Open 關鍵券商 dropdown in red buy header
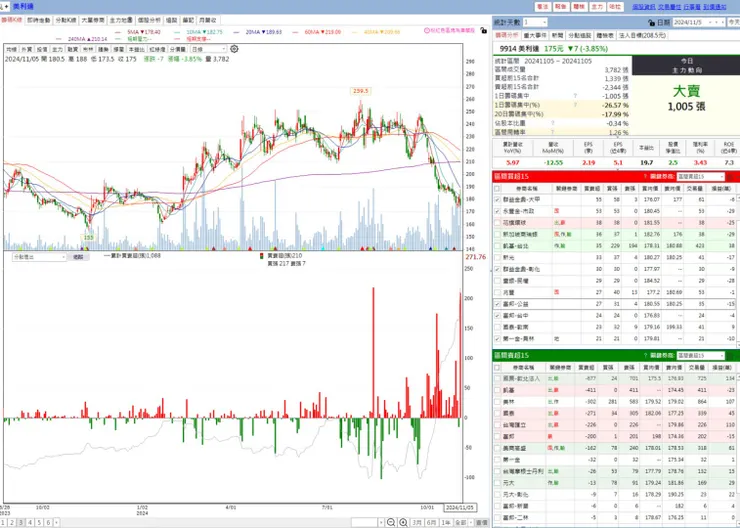Viewport: 740px width, 528px height. 700,176
